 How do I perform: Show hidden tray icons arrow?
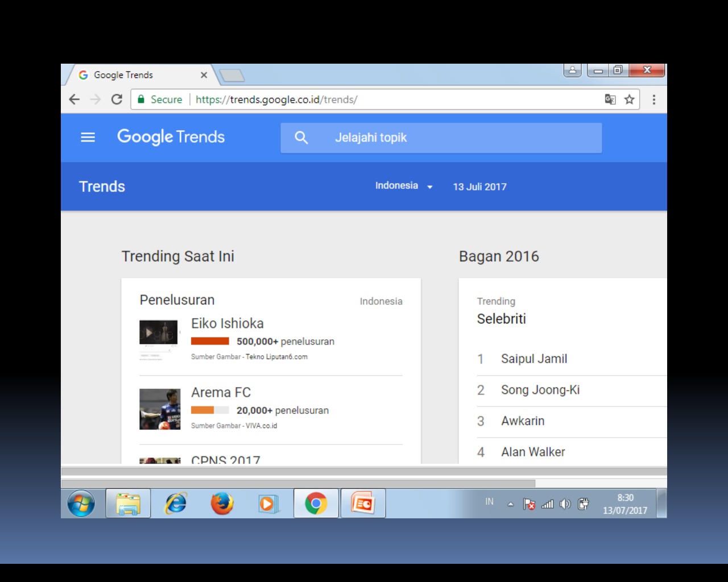510,504
